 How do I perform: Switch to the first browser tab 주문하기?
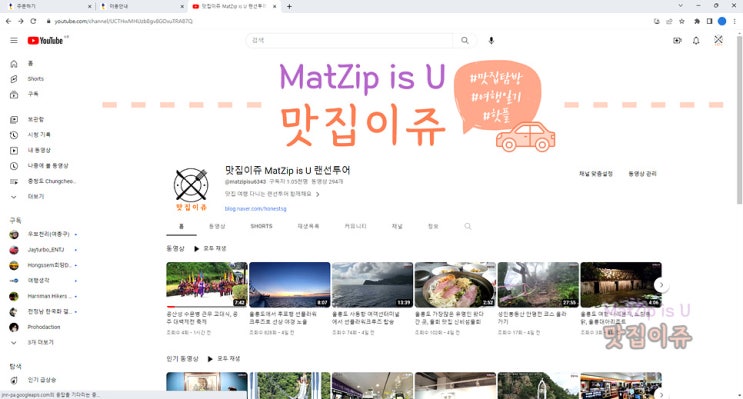pyautogui.click(x=49, y=7)
